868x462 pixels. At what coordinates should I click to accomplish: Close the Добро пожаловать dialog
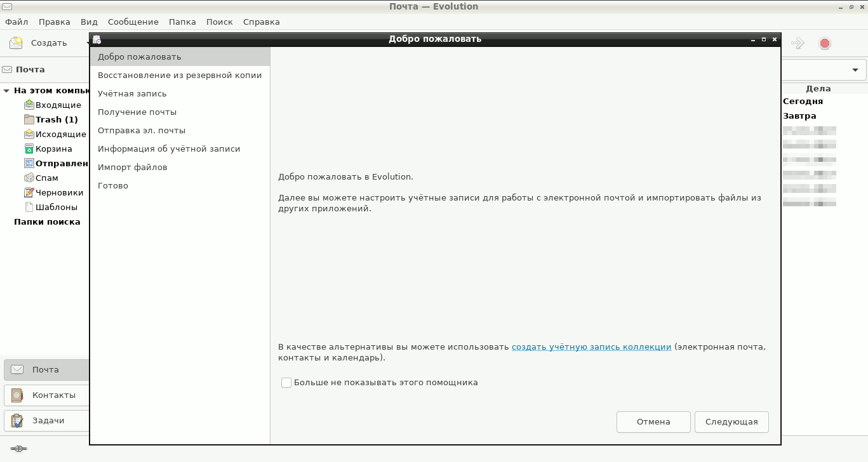point(774,39)
